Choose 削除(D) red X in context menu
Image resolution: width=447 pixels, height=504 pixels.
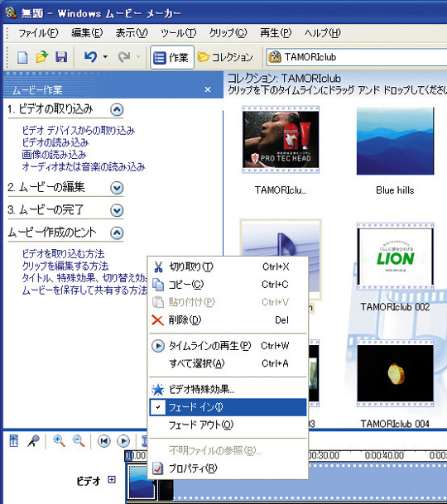click(228, 320)
